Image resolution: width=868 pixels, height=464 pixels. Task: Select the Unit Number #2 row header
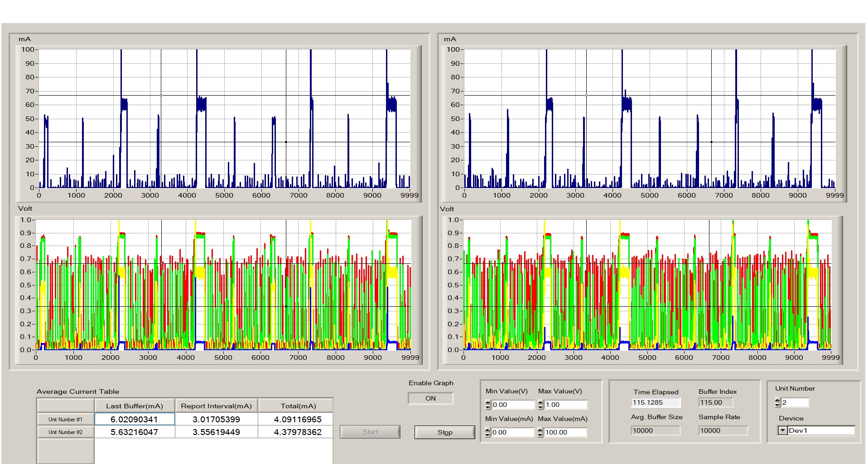(66, 432)
